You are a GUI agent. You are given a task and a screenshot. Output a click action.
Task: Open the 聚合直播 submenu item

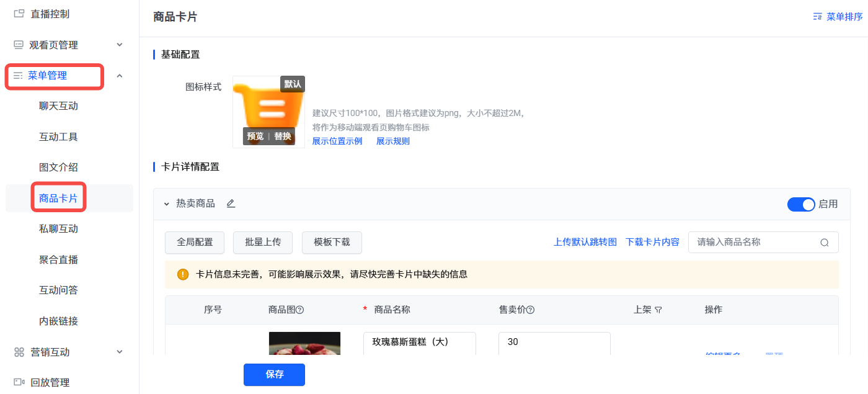[x=58, y=259]
